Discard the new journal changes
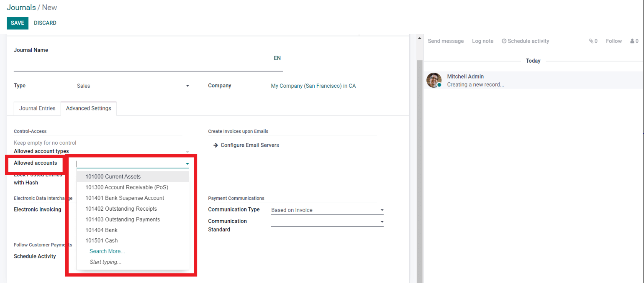This screenshot has width=644, height=283. [x=45, y=23]
